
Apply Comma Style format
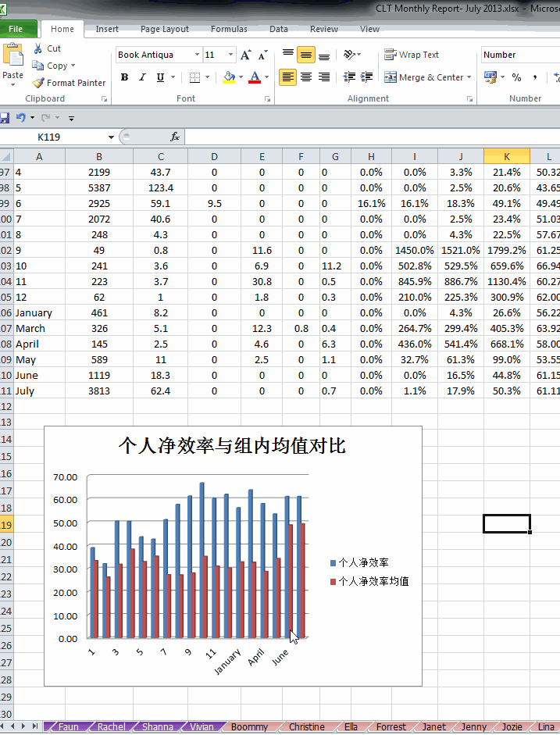click(535, 77)
